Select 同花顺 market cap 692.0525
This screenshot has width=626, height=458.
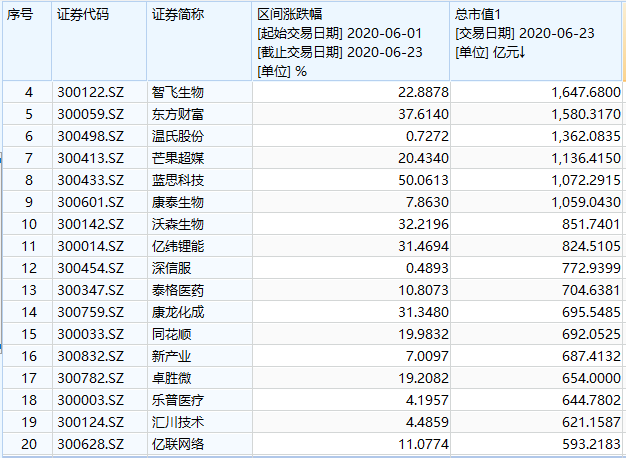click(x=591, y=334)
